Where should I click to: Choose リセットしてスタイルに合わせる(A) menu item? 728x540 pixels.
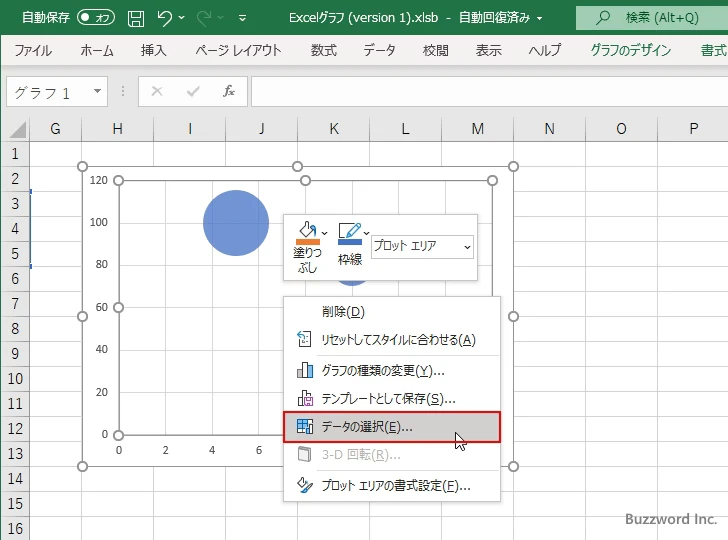392,340
